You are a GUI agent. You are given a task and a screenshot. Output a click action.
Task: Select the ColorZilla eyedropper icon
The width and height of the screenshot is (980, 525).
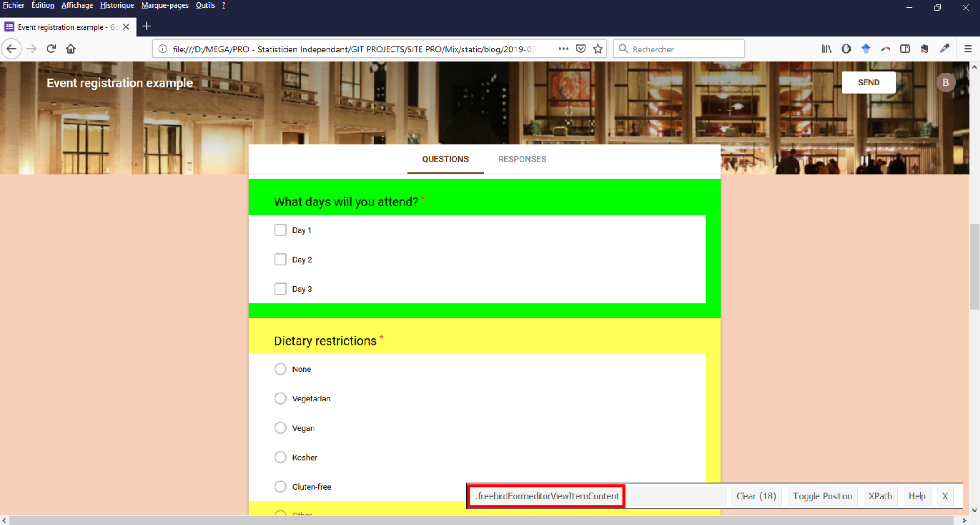tap(944, 49)
